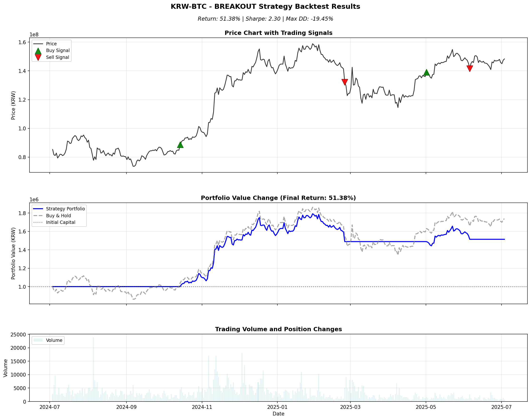Viewport: 531px width, 420px height.
Task: Click the first red sell signal near 2025-03
Action: (x=345, y=82)
